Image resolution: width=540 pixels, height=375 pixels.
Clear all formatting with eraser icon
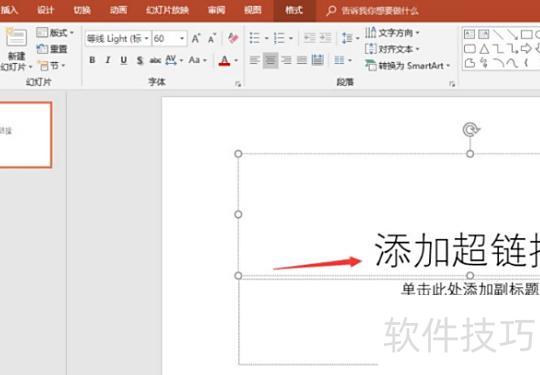click(x=233, y=38)
